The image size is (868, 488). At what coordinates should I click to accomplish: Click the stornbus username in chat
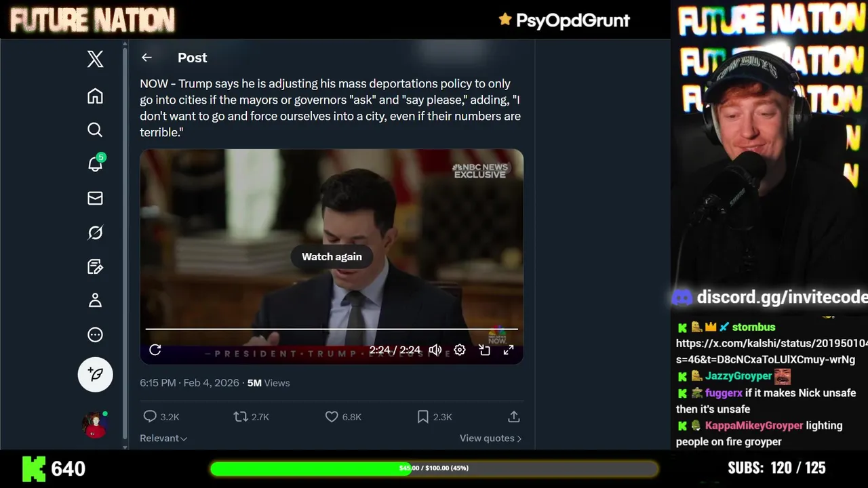[753, 327]
